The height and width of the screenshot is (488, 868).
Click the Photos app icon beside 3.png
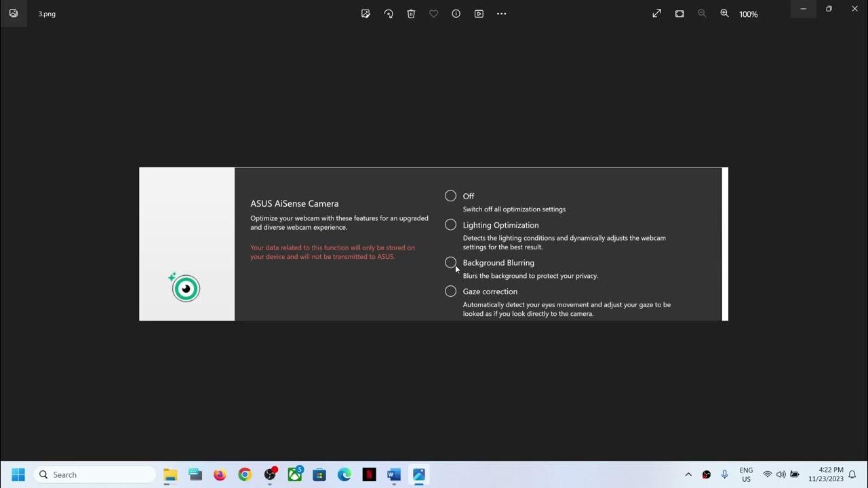pos(14,14)
